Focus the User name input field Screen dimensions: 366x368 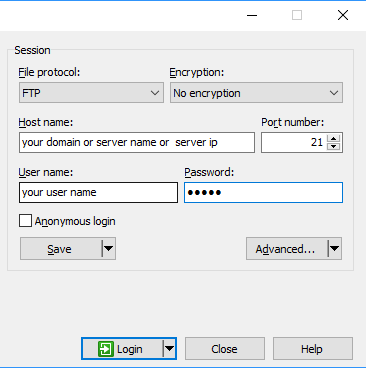tap(98, 192)
